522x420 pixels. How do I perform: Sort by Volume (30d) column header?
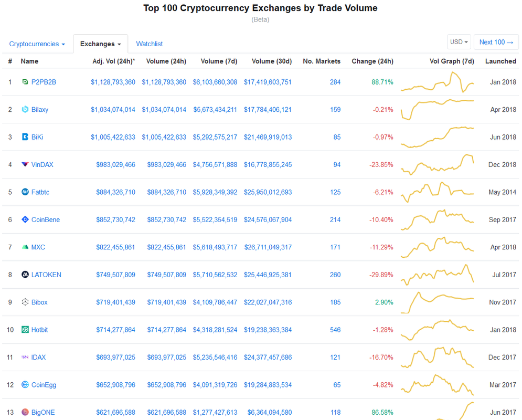(x=272, y=61)
